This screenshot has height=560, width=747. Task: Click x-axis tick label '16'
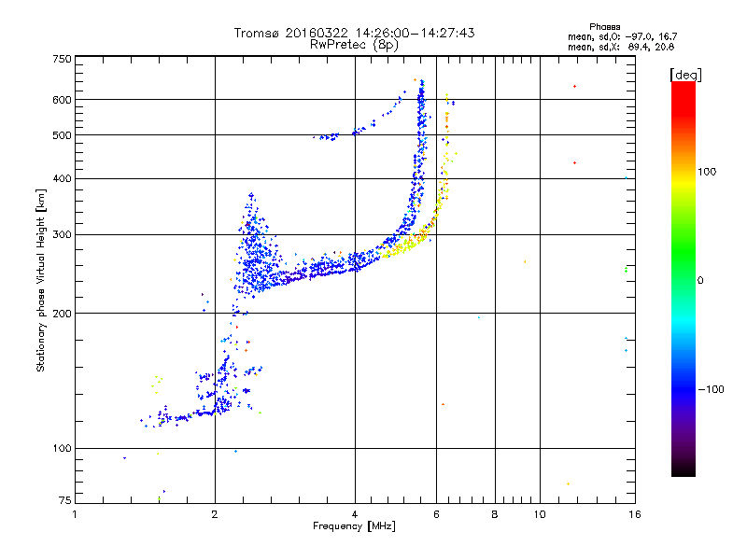(x=635, y=514)
